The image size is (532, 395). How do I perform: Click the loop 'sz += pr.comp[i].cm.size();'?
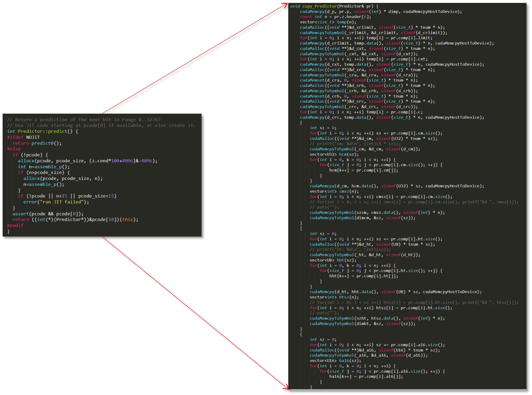pos(376,133)
